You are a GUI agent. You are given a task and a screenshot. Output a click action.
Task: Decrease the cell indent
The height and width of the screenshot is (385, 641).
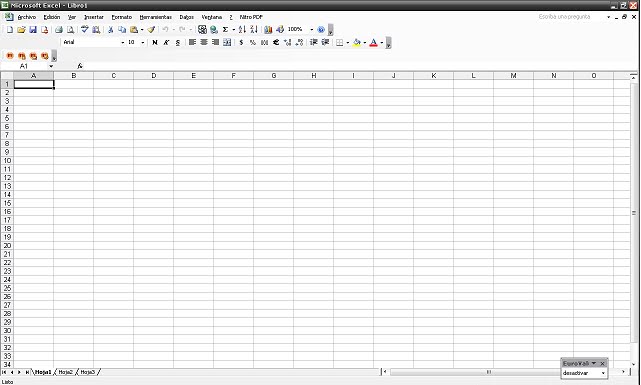pos(314,43)
